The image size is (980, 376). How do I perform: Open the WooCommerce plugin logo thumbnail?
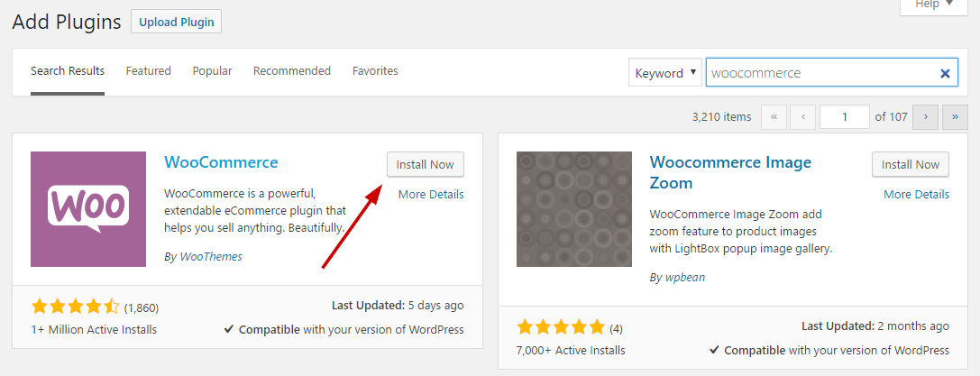click(88, 208)
